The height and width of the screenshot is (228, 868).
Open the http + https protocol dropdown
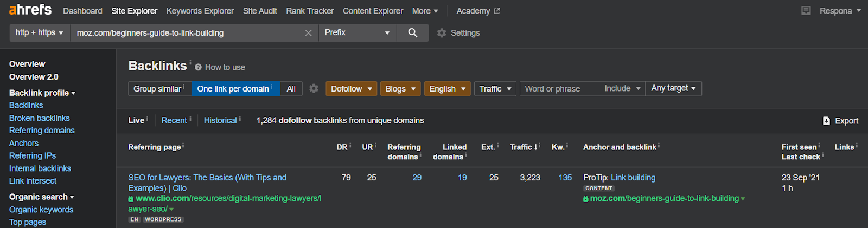40,33
